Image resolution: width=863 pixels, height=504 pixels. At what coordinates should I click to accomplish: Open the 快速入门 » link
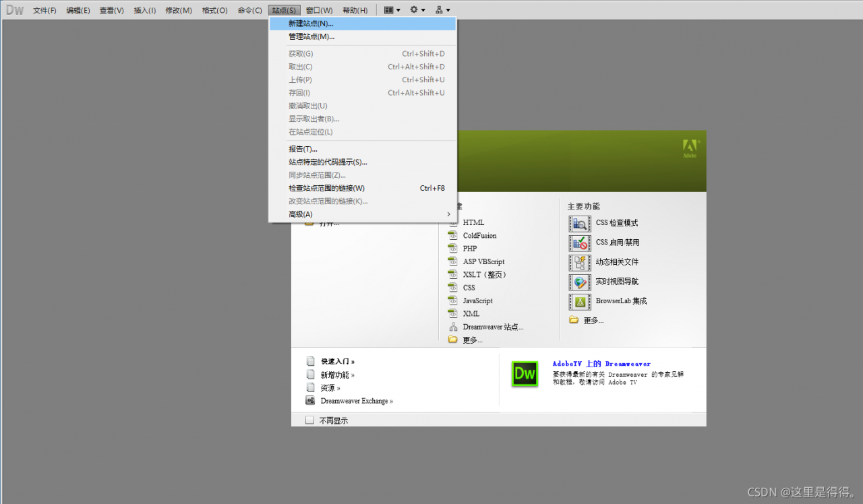tap(338, 361)
